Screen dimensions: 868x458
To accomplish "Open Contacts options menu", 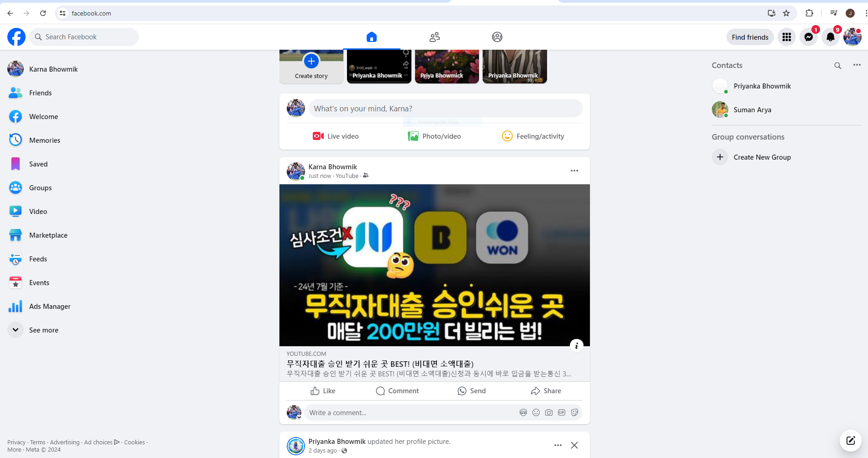I will (857, 65).
